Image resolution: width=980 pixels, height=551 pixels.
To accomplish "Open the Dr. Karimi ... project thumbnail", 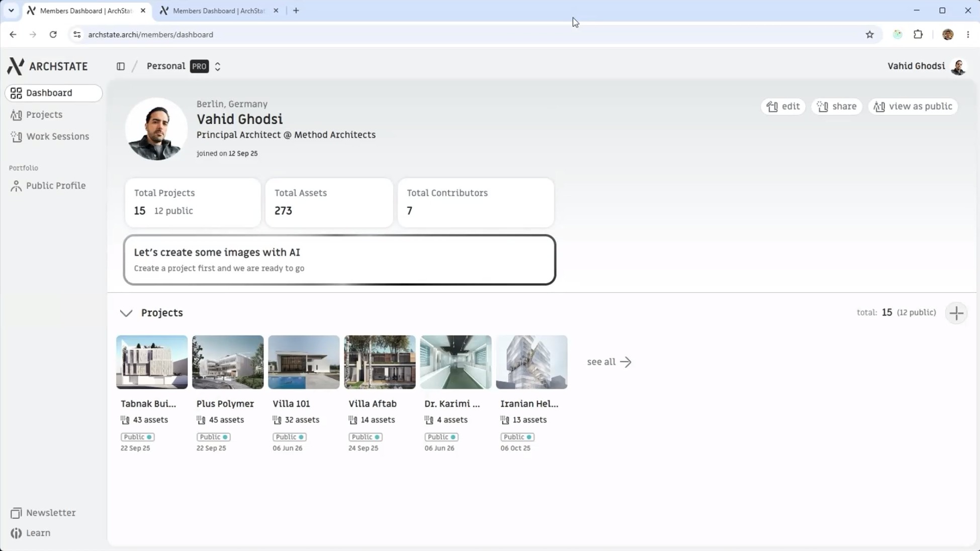I will (456, 362).
